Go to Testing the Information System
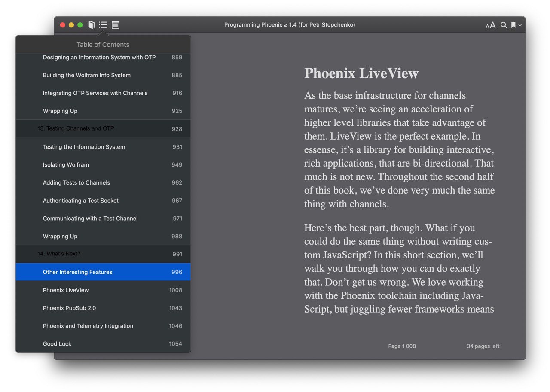Viewport: 550px width, 392px height. click(x=103, y=147)
